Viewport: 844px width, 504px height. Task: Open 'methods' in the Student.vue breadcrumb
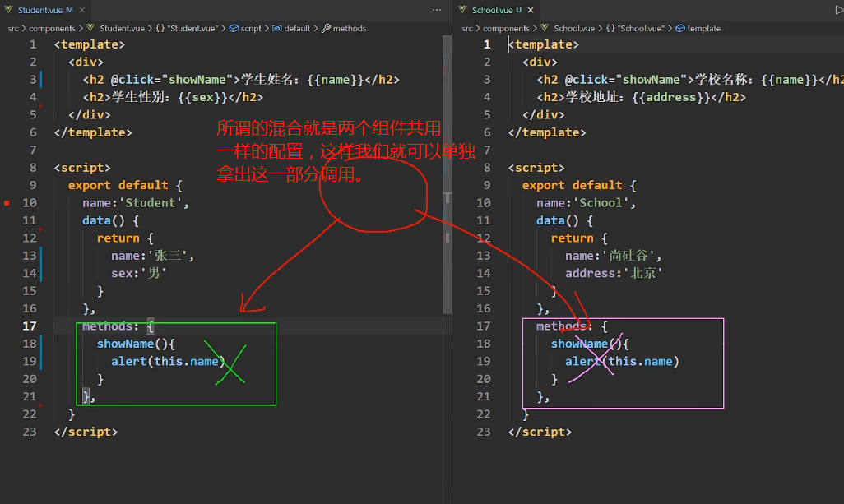(x=350, y=29)
